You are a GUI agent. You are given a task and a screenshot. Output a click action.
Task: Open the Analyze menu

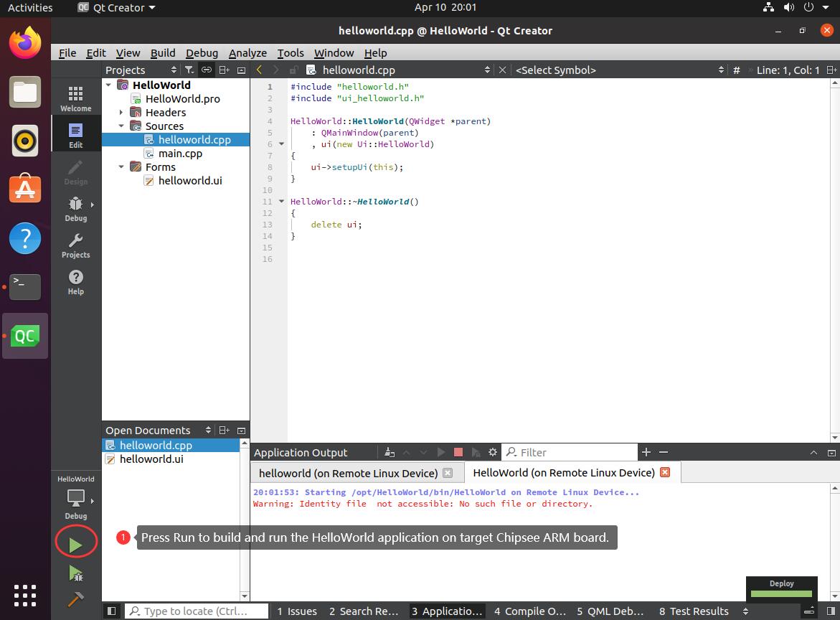(247, 52)
